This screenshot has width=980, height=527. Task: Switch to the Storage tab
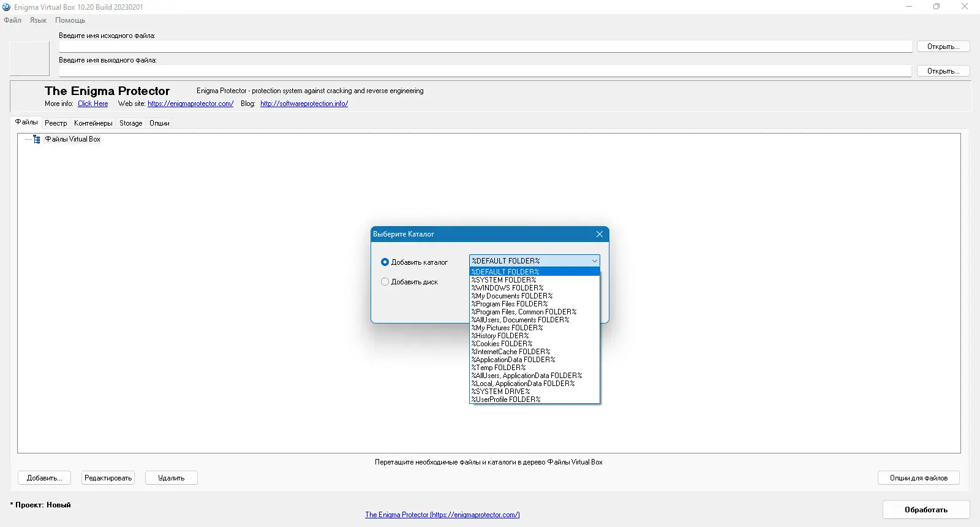pyautogui.click(x=131, y=123)
